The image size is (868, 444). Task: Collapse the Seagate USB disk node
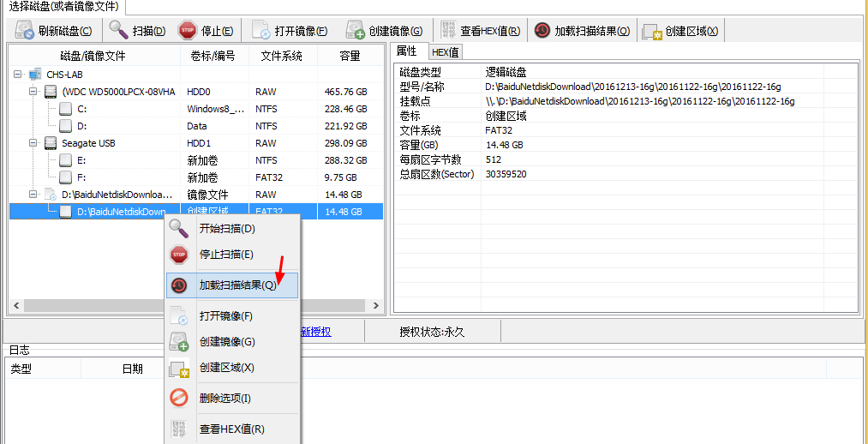(33, 143)
